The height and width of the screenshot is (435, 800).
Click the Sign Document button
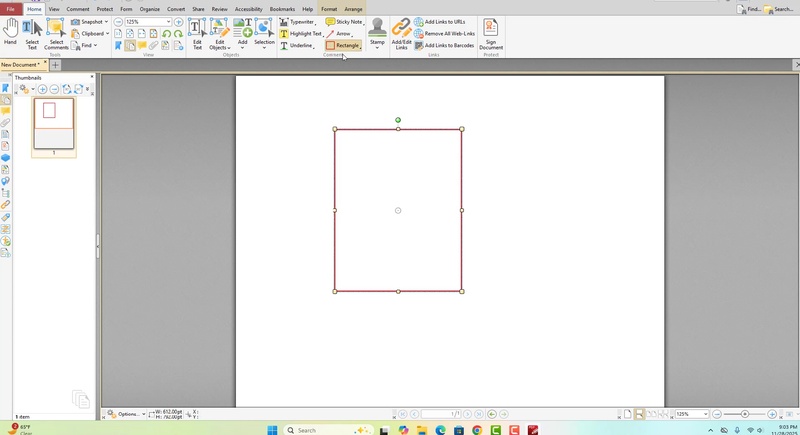[x=491, y=34]
